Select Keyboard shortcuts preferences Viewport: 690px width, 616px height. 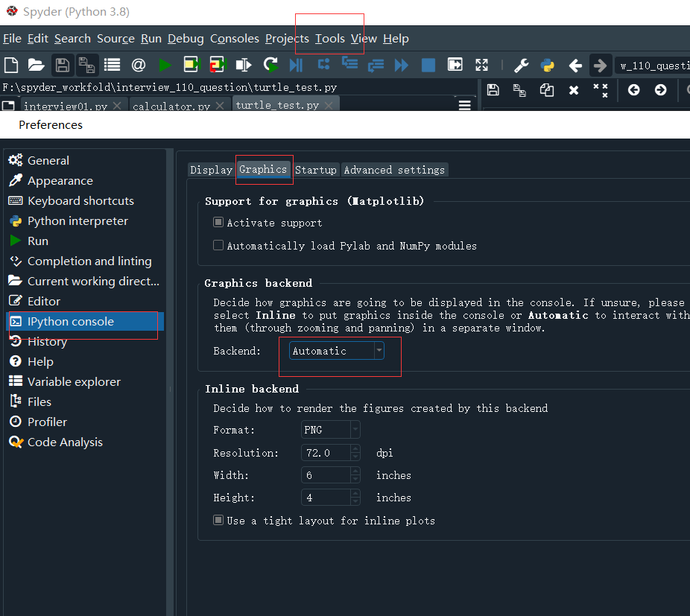[83, 200]
